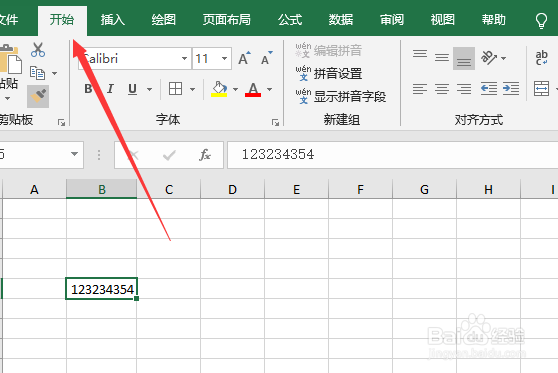Screen dimensions: 558x373
Task: Click the fx Insert Function icon
Action: [205, 155]
